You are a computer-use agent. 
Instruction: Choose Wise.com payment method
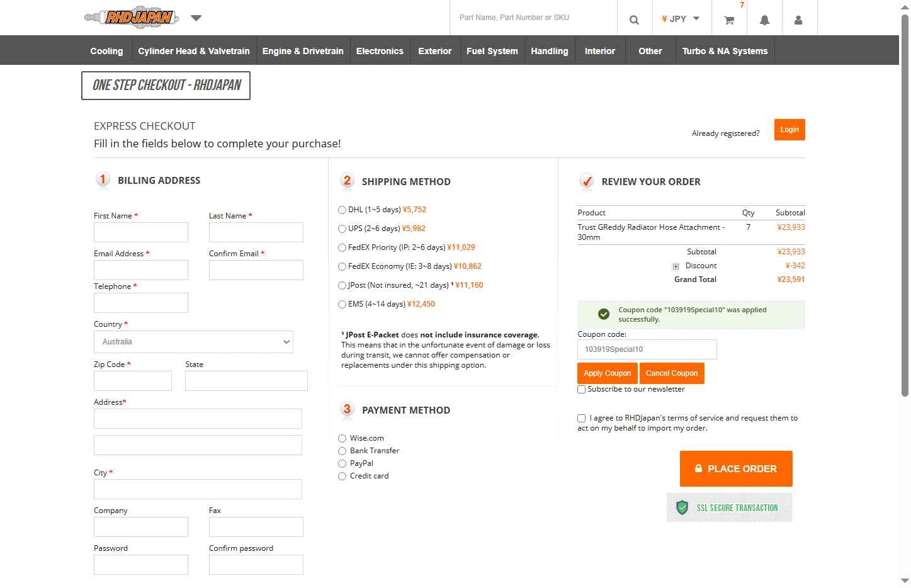tap(342, 438)
